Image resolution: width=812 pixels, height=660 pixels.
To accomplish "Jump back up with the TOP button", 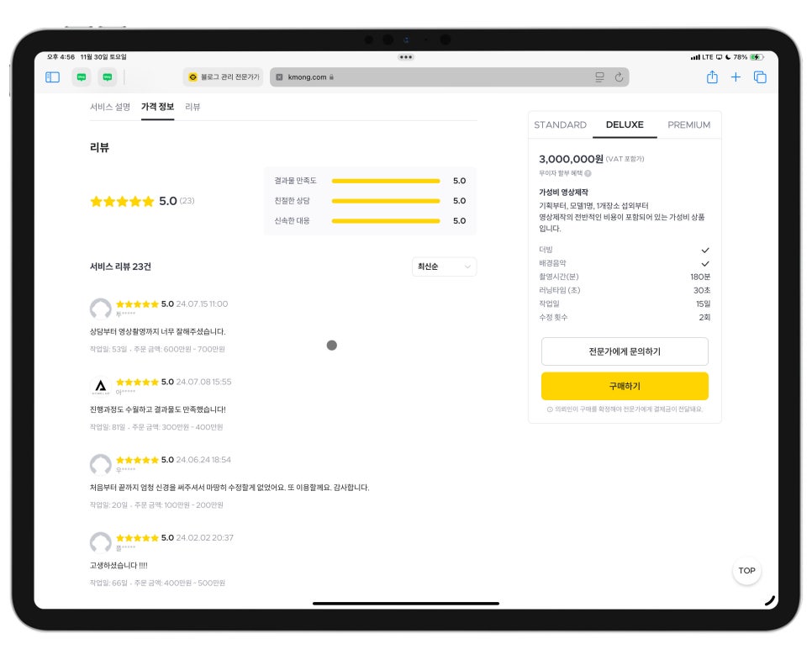I will [x=746, y=570].
